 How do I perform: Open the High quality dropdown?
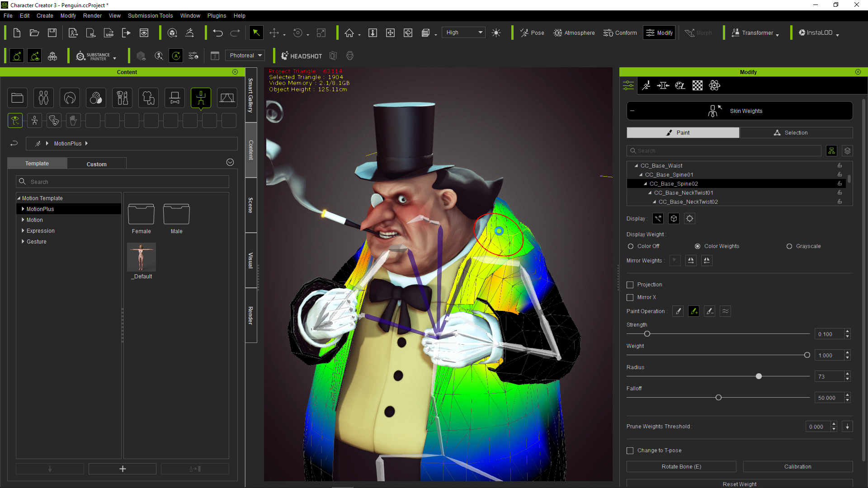click(x=463, y=33)
